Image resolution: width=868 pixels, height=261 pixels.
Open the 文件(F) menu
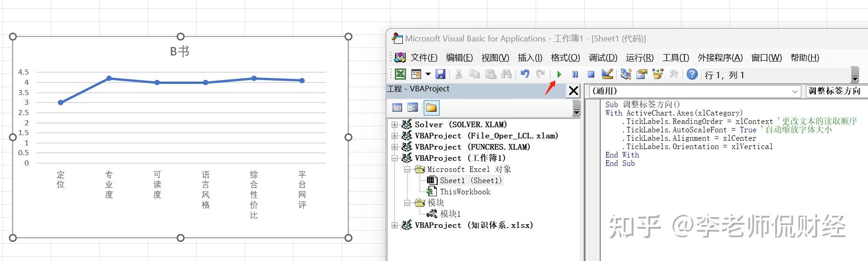tap(424, 57)
